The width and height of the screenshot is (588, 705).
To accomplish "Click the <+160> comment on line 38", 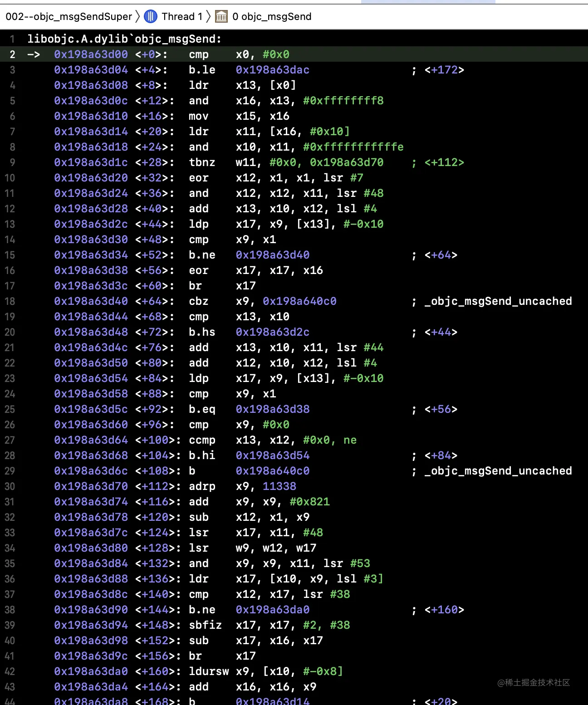I will click(x=444, y=610).
